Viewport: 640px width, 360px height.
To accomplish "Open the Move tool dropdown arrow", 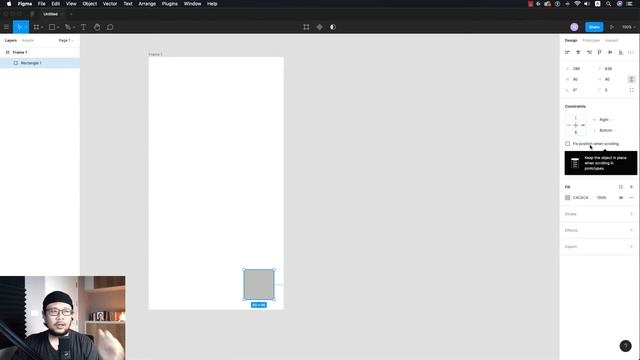I will point(25,27).
